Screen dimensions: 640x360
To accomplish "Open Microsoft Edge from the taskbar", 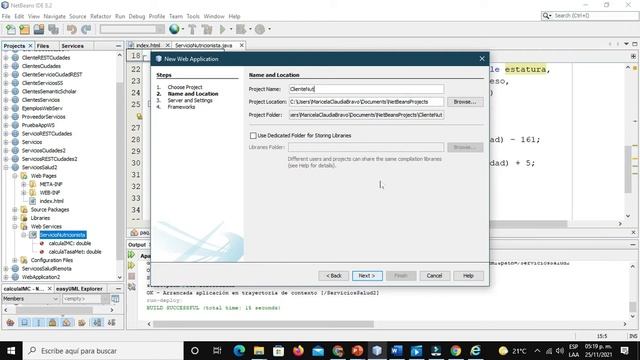I will point(239,351).
